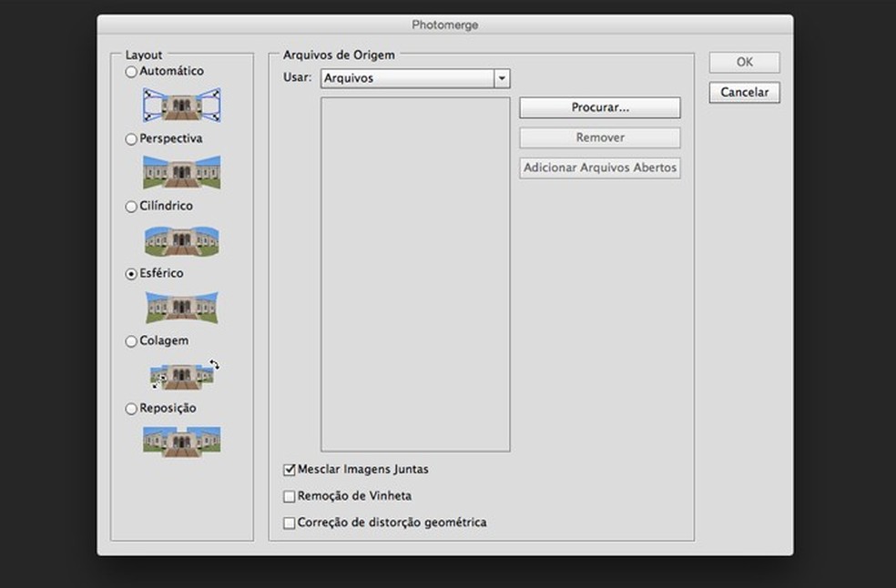Screen dimensions: 896x588
Task: Click the Reposição layout preview icon
Action: click(182, 441)
